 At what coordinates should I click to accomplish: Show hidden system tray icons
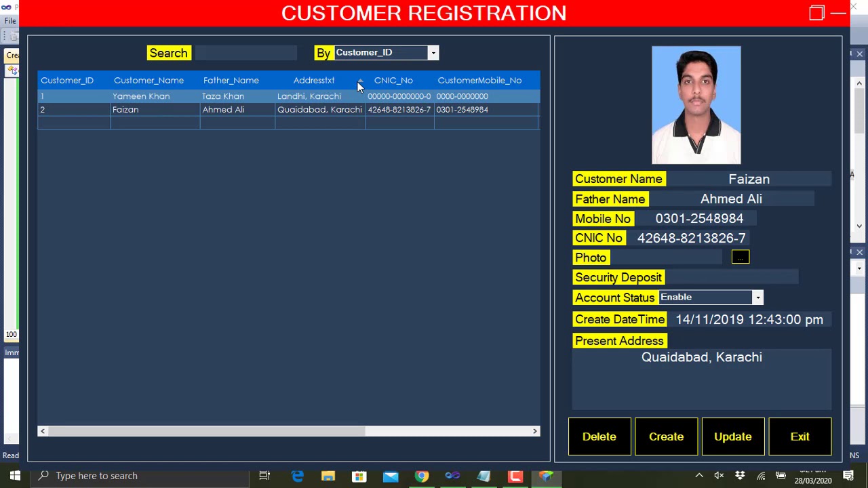click(699, 476)
